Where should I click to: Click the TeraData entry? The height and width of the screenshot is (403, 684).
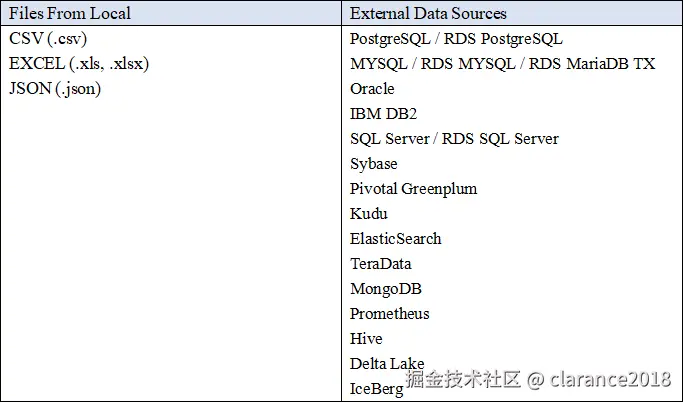pyautogui.click(x=380, y=263)
